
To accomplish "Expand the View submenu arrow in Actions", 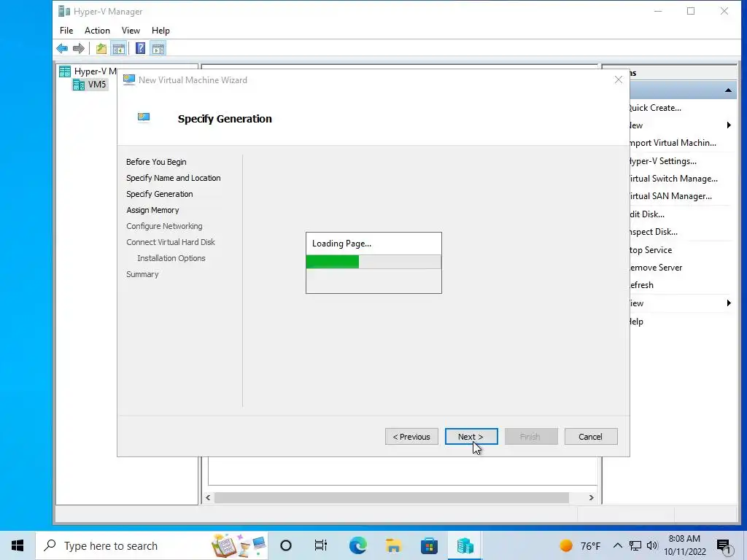I will 729,303.
